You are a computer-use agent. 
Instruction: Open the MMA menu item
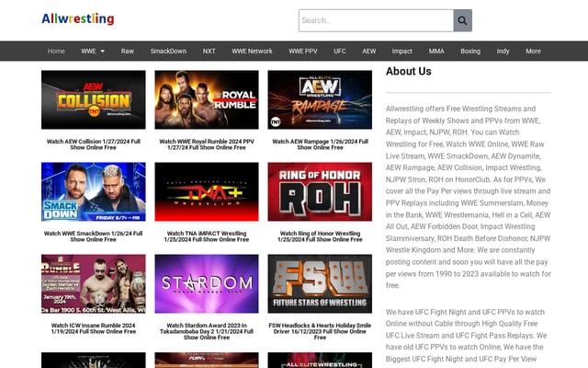(436, 52)
